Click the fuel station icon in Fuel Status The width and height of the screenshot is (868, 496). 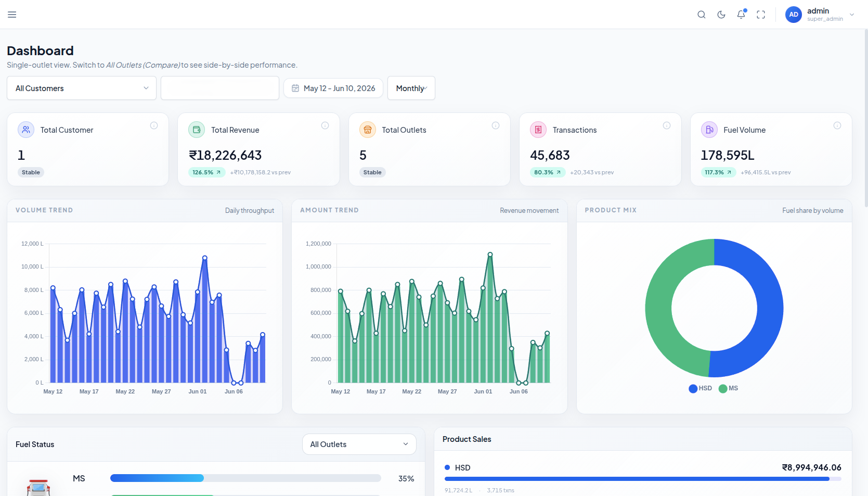[38, 488]
